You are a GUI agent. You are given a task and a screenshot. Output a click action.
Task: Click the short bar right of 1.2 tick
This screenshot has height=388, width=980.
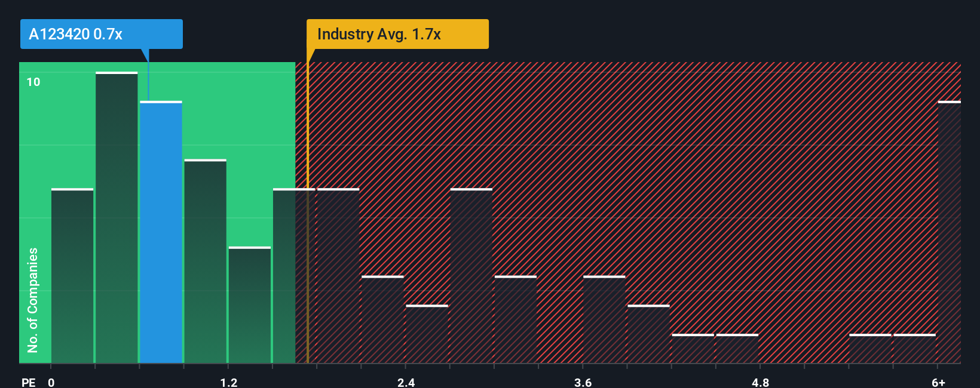[250, 305]
